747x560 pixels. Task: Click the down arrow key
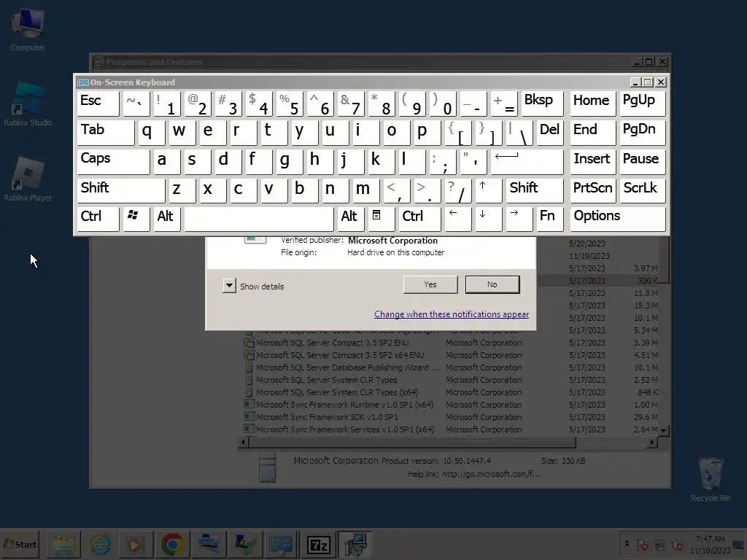point(488,219)
